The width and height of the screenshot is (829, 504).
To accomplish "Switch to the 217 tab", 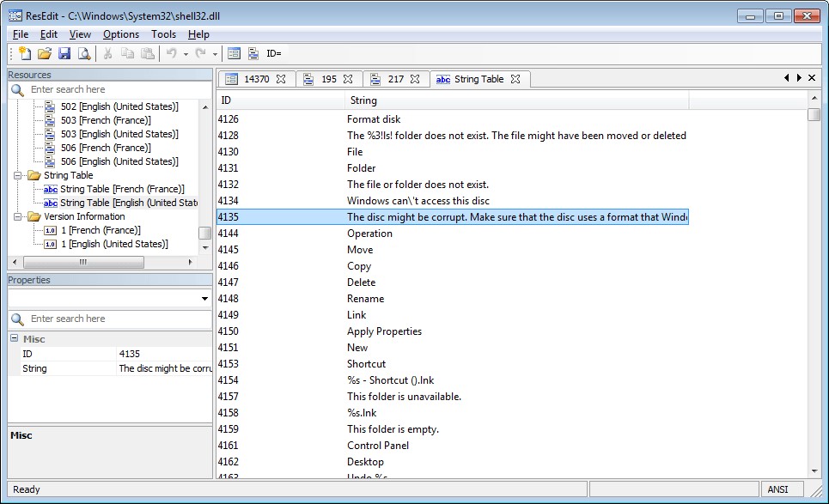I will (x=395, y=79).
